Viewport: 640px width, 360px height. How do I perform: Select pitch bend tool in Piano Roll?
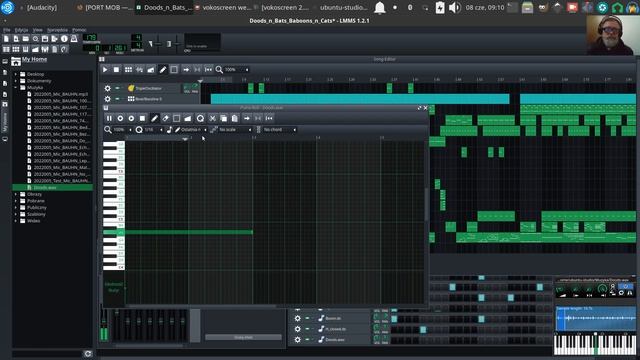coord(187,118)
